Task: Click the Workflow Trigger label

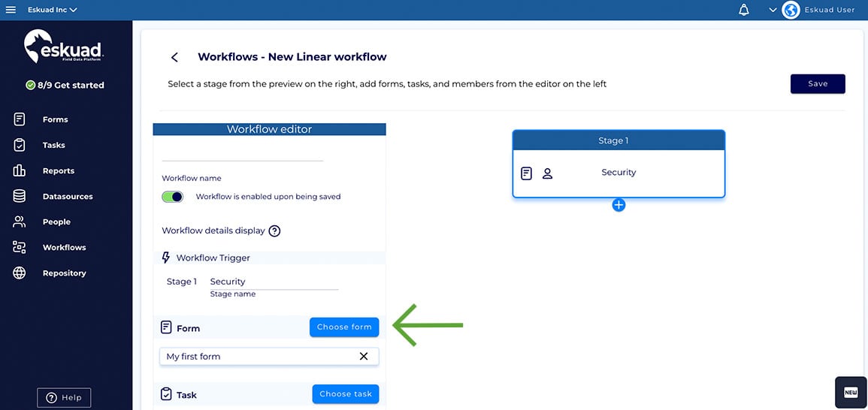Action: [x=213, y=258]
